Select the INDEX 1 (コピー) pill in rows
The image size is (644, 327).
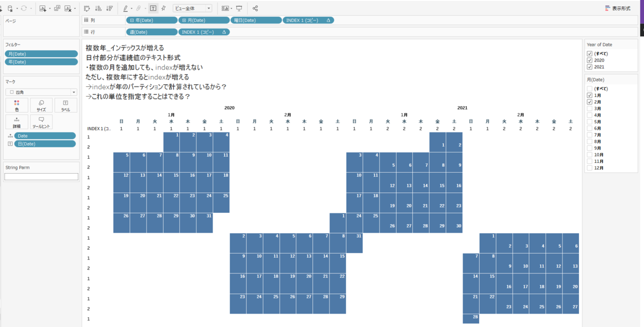[204, 32]
